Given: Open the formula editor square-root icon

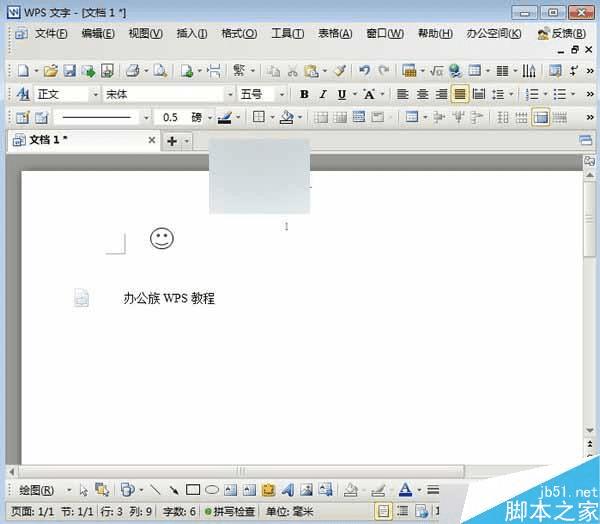Looking at the screenshot, I should pyautogui.click(x=436, y=71).
